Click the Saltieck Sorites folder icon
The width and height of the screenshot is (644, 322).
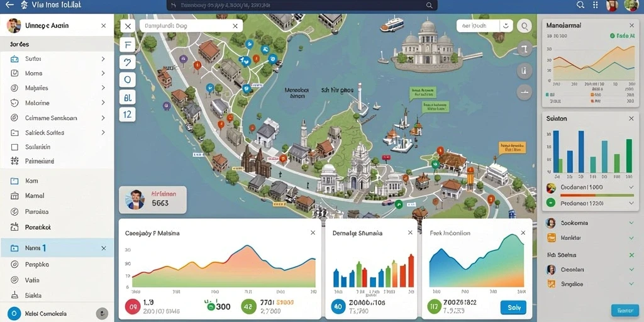point(14,133)
